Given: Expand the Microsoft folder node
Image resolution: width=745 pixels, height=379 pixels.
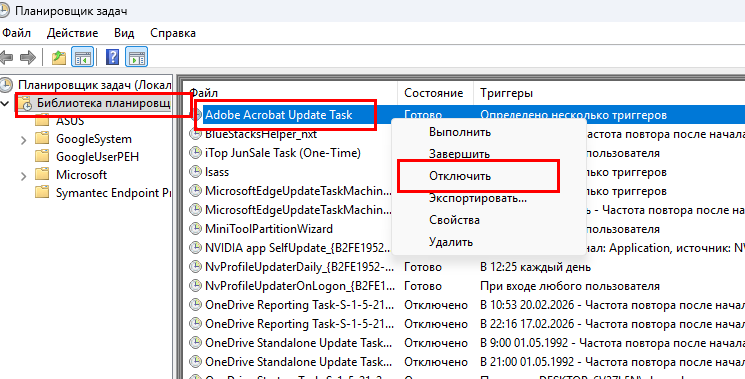Looking at the screenshot, I should [24, 175].
